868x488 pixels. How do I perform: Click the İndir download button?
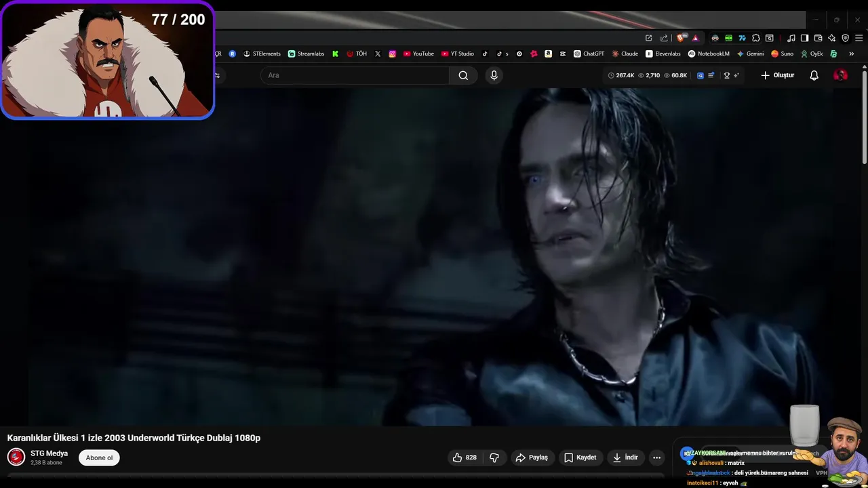click(x=625, y=457)
